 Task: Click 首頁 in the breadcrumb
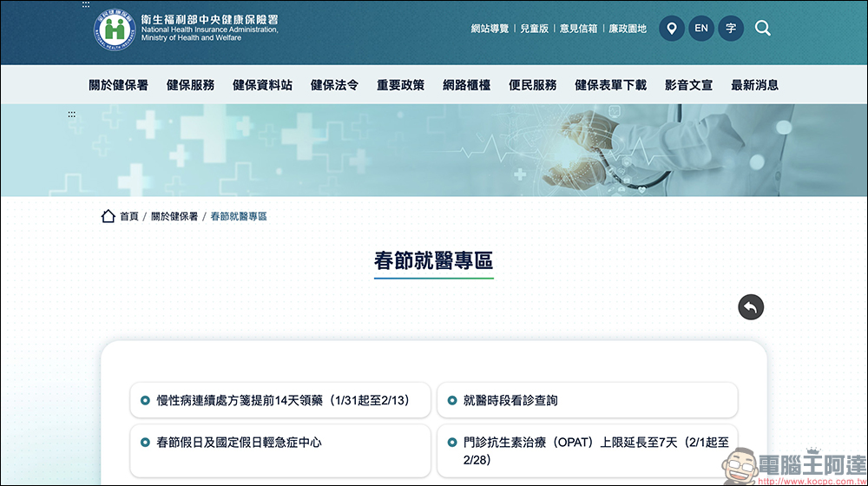click(129, 216)
